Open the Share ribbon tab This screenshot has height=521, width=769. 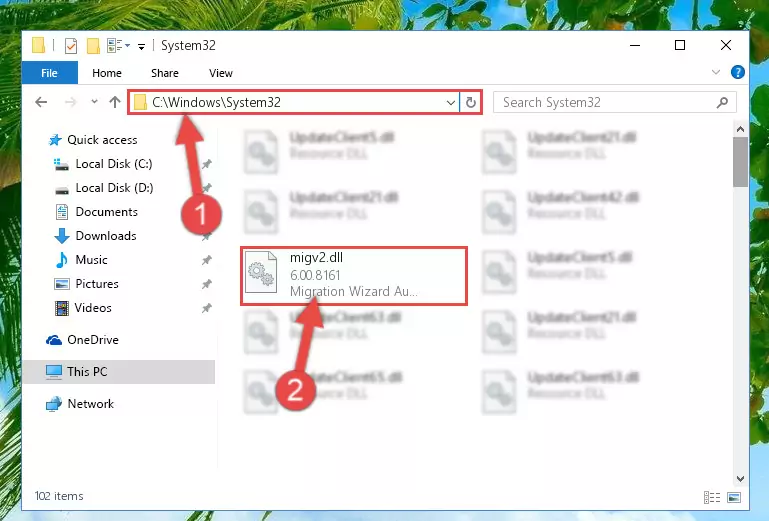(165, 73)
